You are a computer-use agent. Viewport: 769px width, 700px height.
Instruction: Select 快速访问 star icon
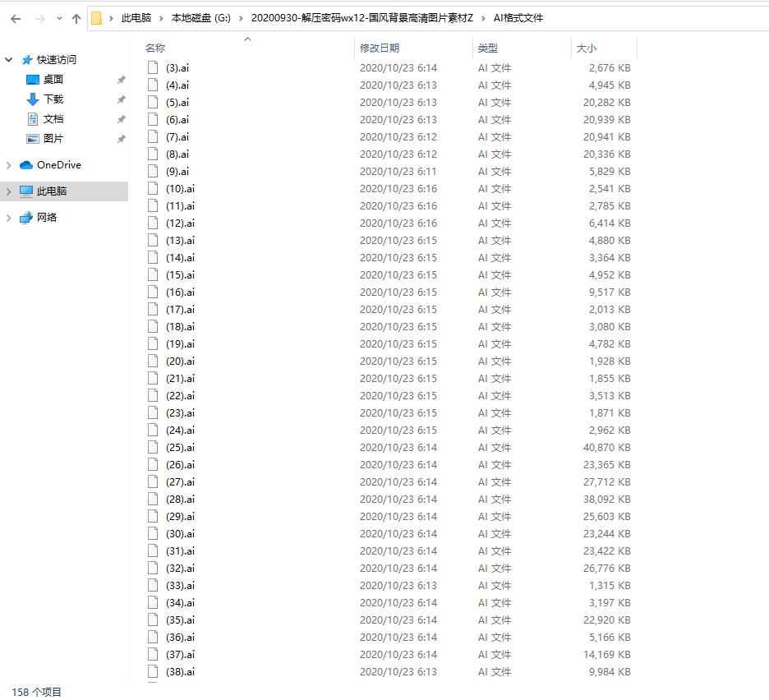pos(27,60)
